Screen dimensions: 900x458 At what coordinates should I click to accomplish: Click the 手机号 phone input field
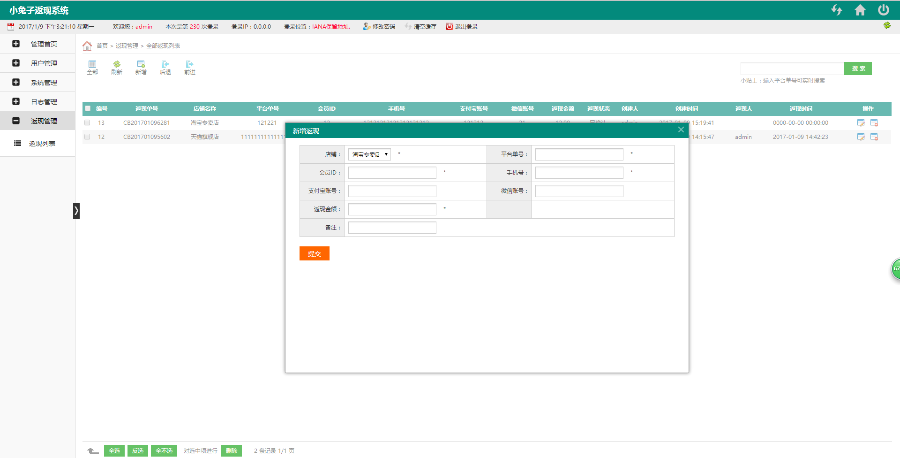579,173
